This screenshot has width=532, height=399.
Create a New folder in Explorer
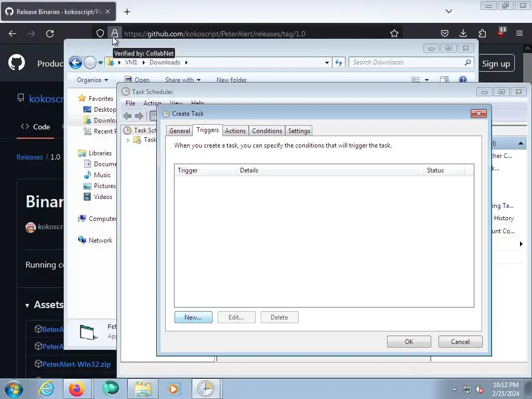point(232,79)
